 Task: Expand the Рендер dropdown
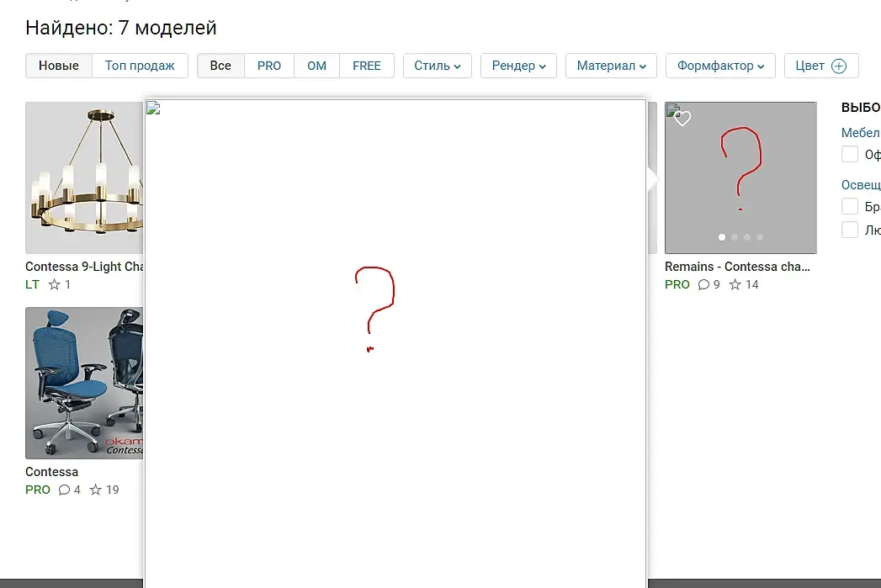(x=518, y=66)
